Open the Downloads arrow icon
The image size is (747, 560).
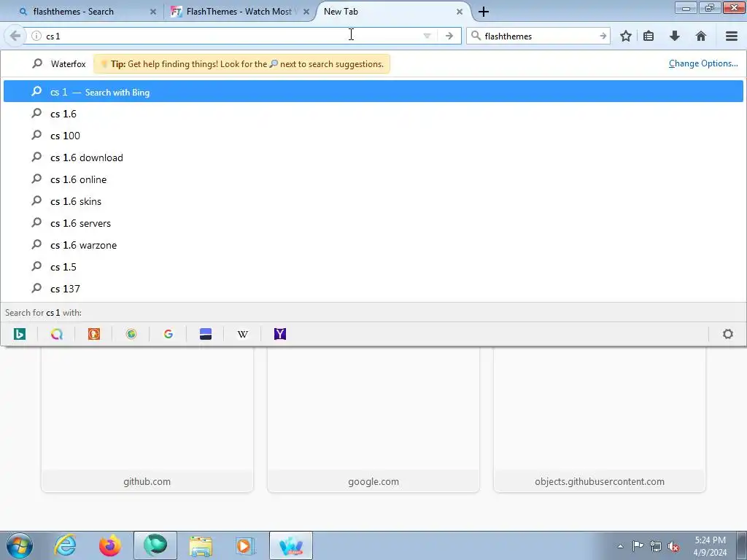click(x=675, y=36)
